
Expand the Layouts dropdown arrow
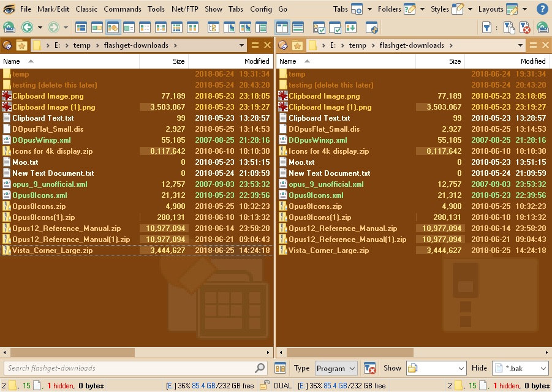[x=525, y=9]
